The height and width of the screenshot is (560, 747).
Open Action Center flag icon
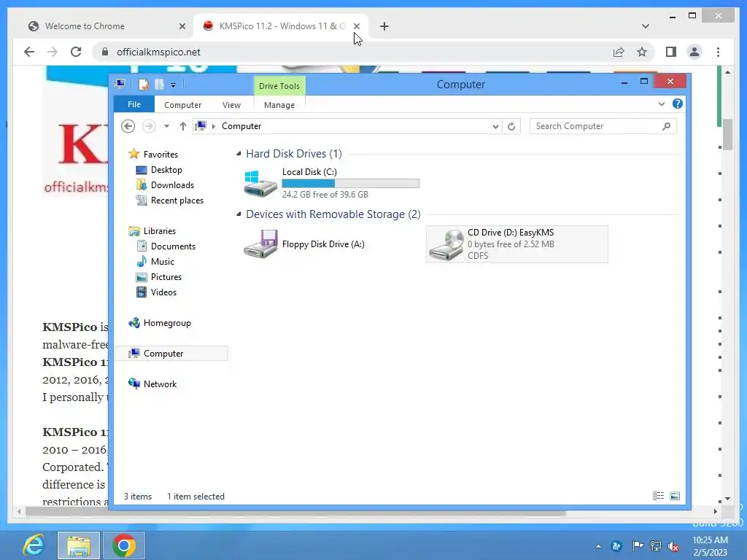[x=637, y=545]
